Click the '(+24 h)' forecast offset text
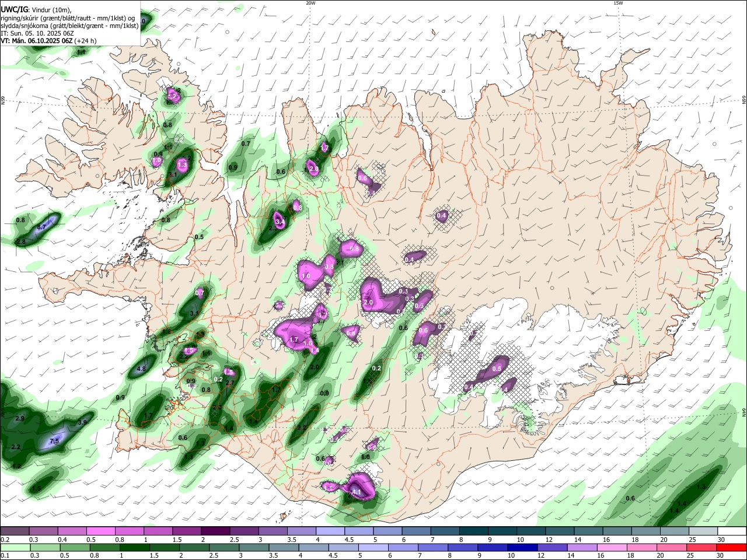The image size is (747, 560). (86, 41)
